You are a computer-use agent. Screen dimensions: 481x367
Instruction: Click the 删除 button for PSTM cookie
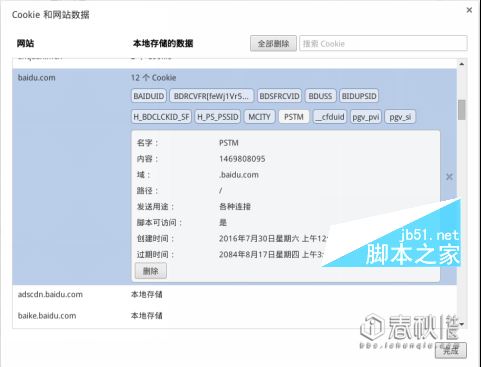click(151, 271)
